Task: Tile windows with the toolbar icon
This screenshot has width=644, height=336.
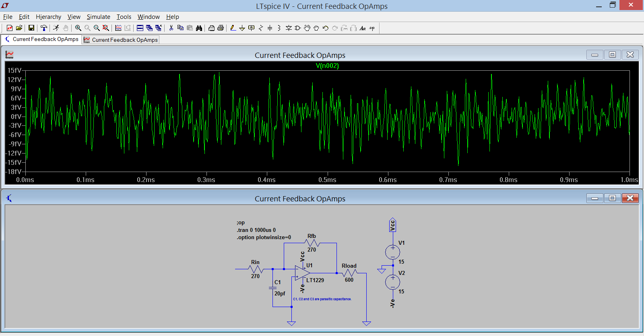Action: pyautogui.click(x=140, y=28)
